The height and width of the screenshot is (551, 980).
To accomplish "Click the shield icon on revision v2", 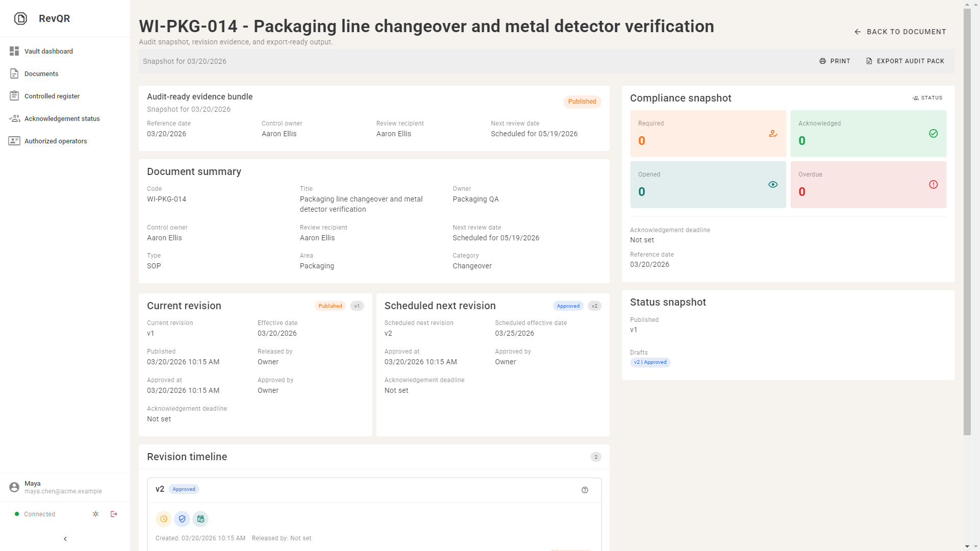I will 182,519.
